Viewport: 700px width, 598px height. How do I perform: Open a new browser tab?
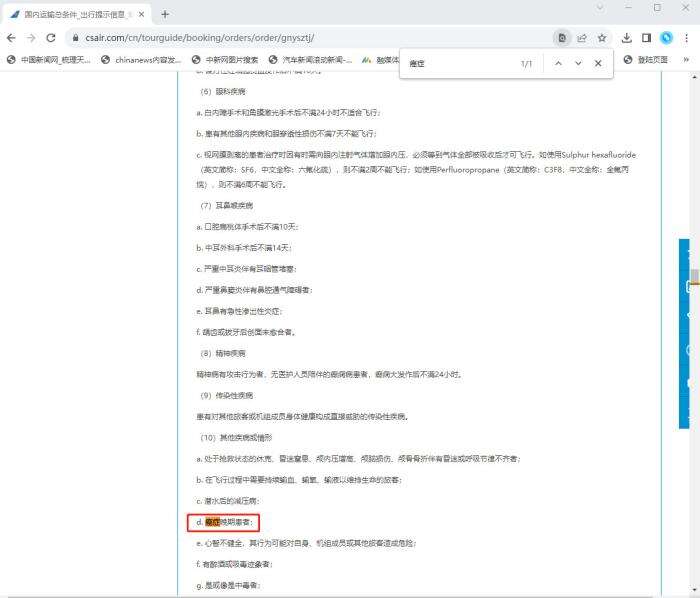165,14
